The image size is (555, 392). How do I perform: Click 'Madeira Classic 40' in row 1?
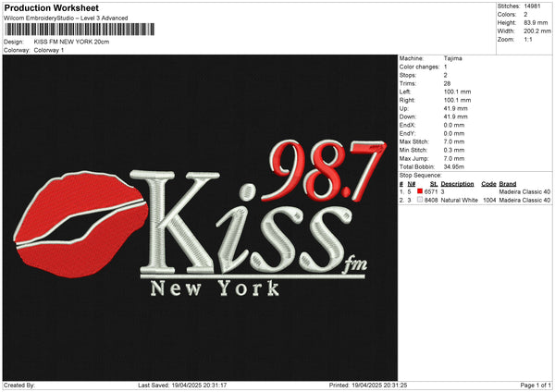pyautogui.click(x=524, y=191)
